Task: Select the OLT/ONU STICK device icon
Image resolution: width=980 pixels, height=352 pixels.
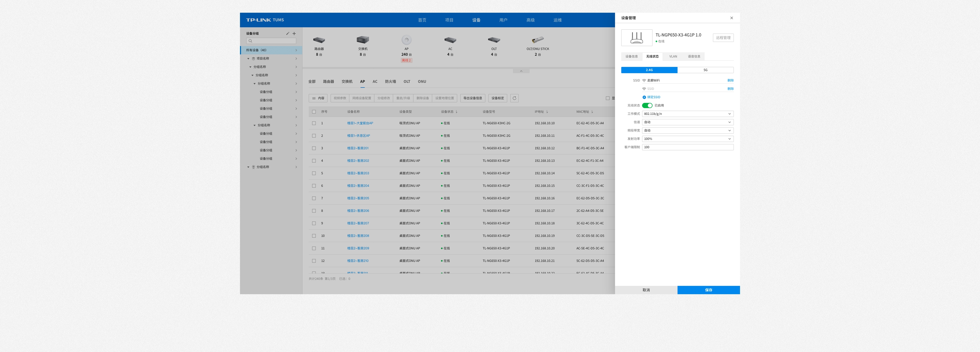Action: 537,40
